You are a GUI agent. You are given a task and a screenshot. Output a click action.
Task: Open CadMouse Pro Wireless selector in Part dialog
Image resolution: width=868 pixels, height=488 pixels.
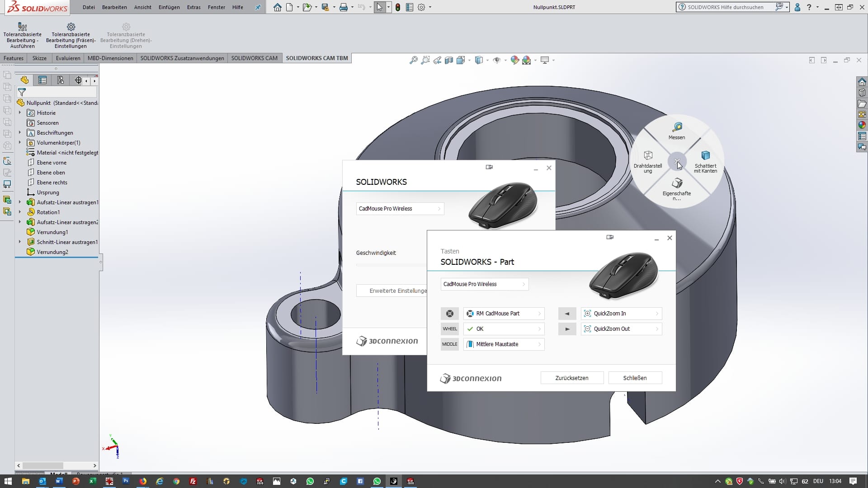tap(484, 284)
